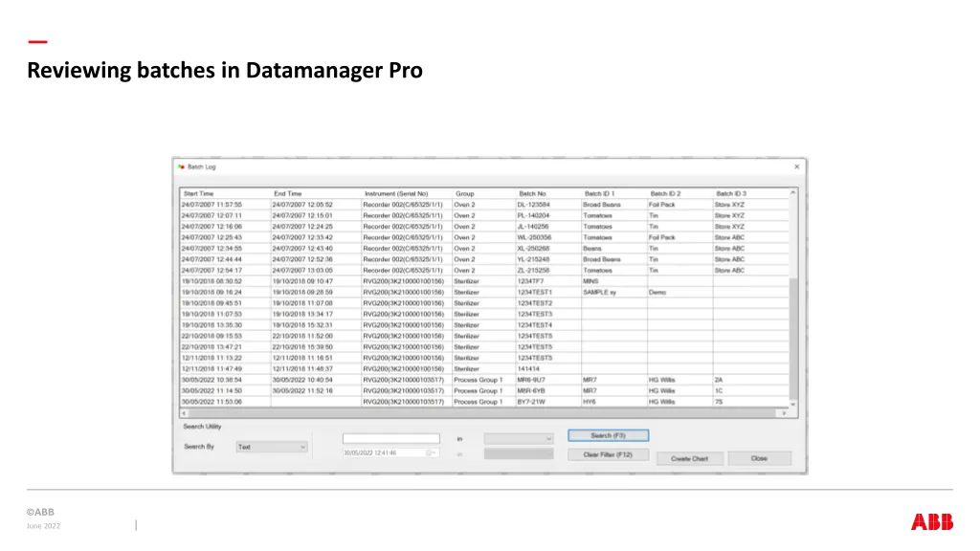Click inside the search text input box
This screenshot has width=980, height=551.
390,437
